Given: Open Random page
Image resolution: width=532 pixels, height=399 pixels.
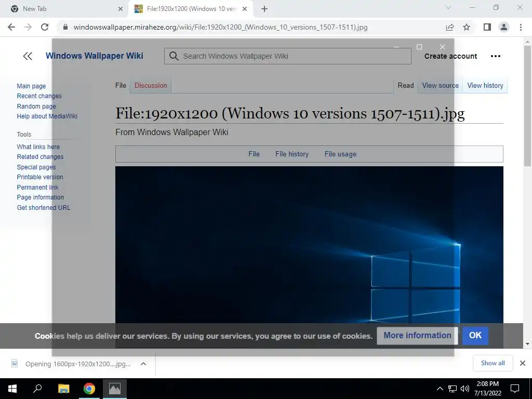Looking at the screenshot, I should tap(36, 106).
